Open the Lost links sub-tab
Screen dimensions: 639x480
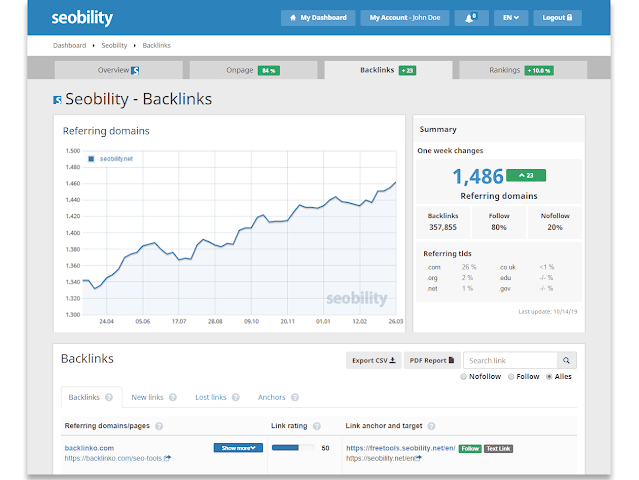pos(210,397)
